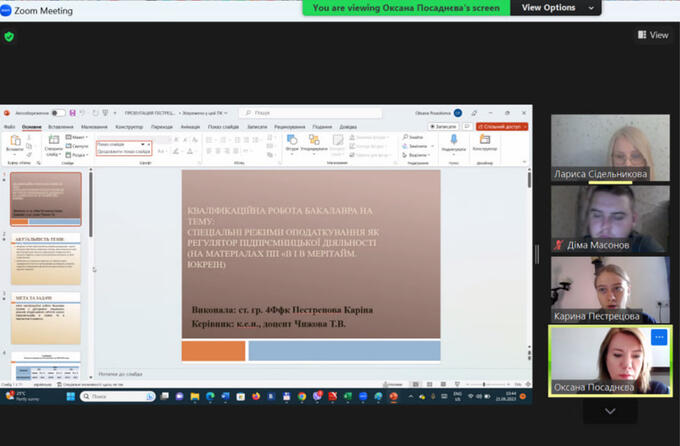Switch to the Конструктор ribbon tab
Screen dimensions: 680x446
tap(128, 127)
